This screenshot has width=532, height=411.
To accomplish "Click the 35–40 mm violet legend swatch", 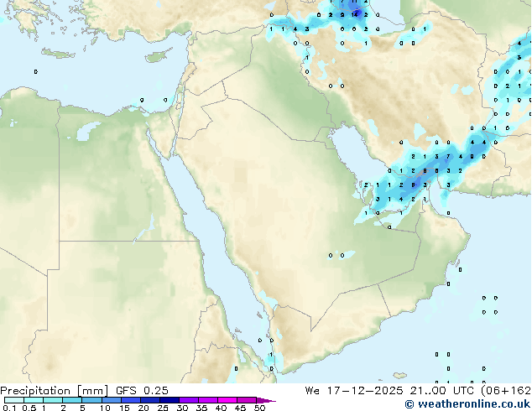I will [208, 400].
